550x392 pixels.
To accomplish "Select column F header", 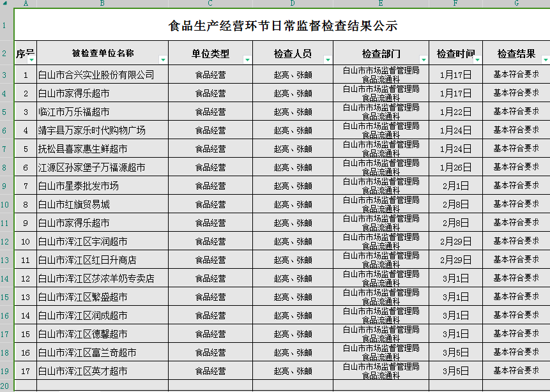I will (x=455, y=3).
